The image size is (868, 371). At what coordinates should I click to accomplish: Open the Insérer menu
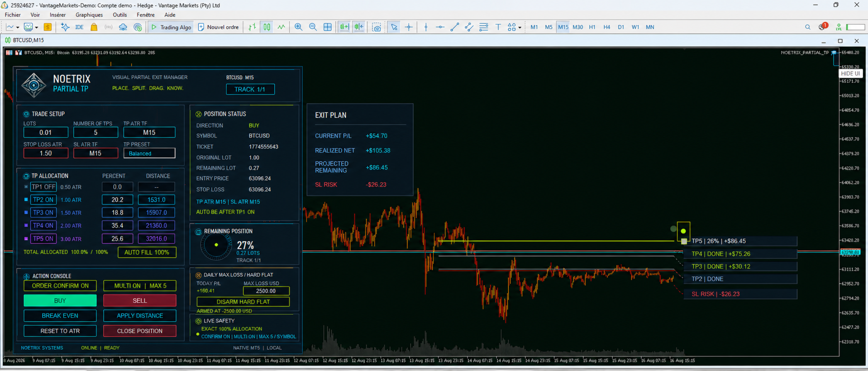57,15
